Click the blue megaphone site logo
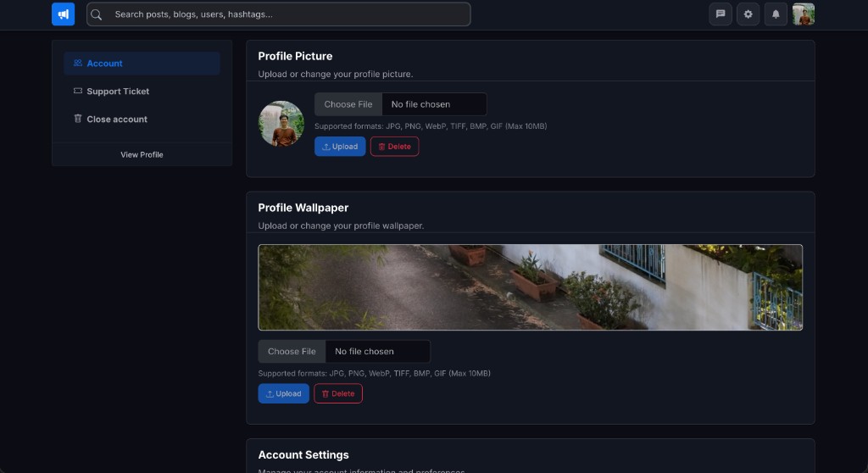Viewport: 868px width, 473px height. (63, 14)
